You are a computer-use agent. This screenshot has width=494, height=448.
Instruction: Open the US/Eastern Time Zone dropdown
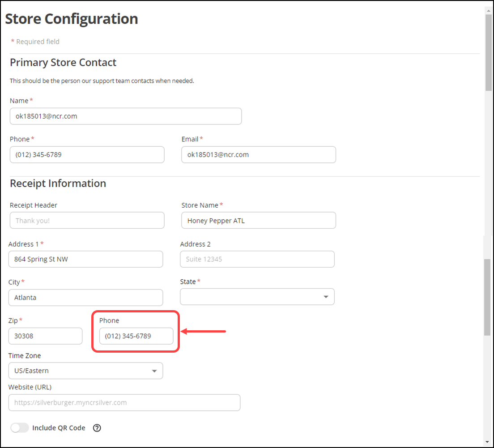[x=85, y=371]
